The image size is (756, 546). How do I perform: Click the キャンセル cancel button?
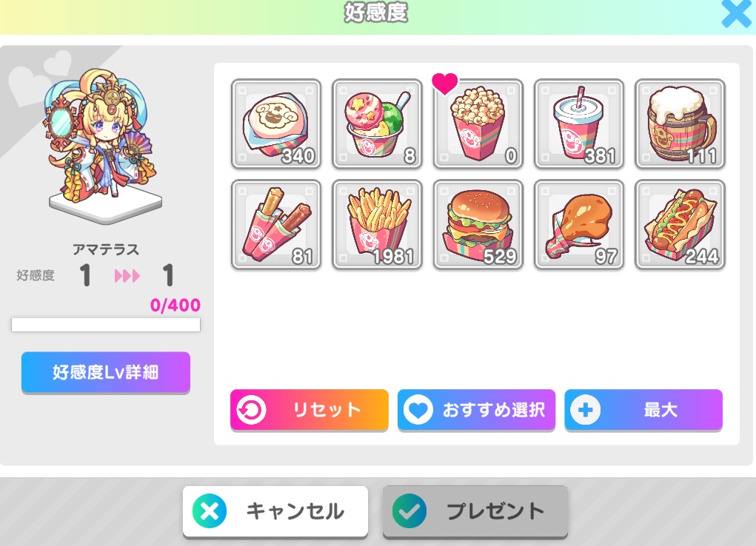(x=275, y=511)
